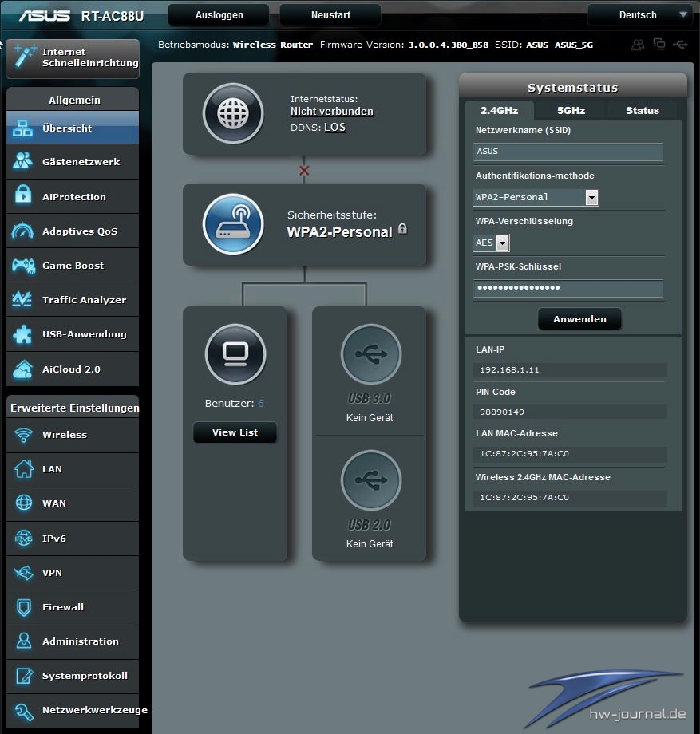Click the Netzwerkwerkzeuge wrench icon

tap(23, 712)
